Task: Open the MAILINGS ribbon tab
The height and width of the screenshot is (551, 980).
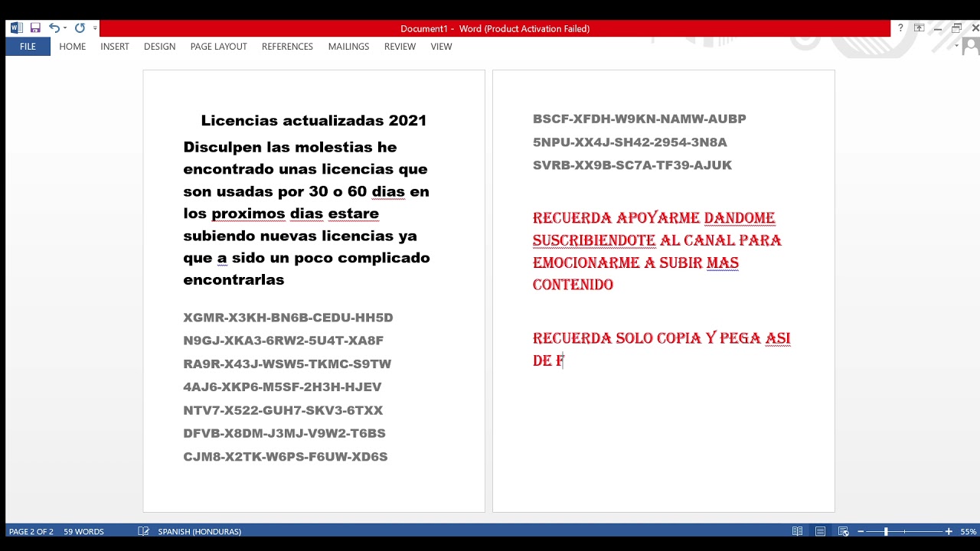Action: point(348,47)
